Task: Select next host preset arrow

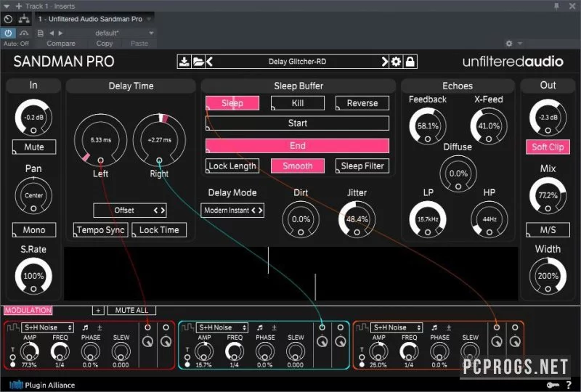Action: pyautogui.click(x=60, y=33)
